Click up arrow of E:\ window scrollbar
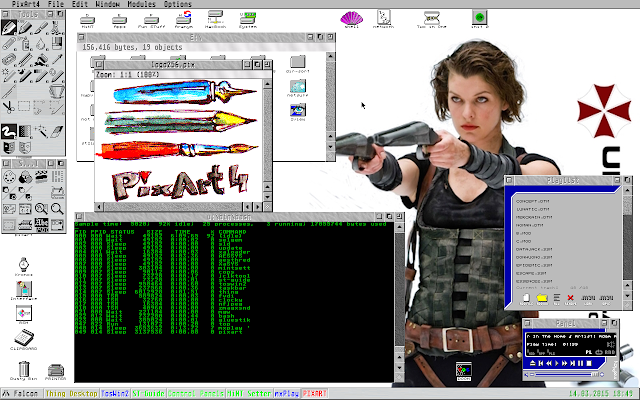Image resolution: width=640 pixels, height=400 pixels. 331,56
